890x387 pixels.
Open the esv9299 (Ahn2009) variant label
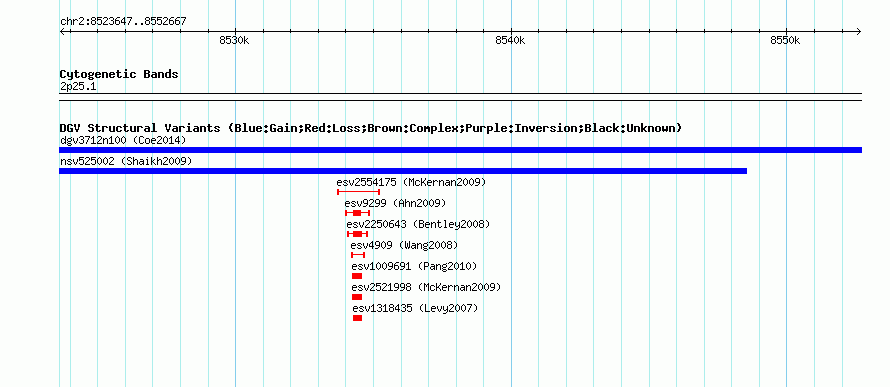pos(395,203)
